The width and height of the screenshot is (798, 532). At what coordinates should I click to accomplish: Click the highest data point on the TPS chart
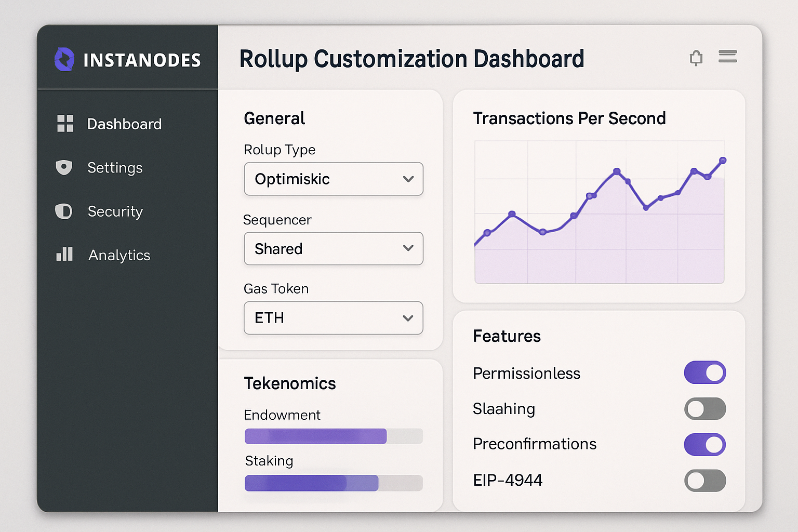(723, 161)
